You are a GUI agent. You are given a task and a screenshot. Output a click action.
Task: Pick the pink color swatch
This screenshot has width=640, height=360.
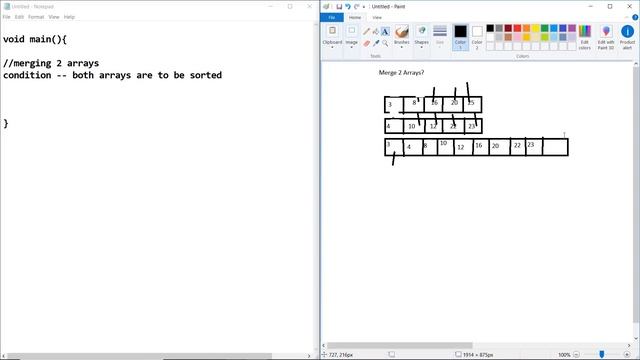pyautogui.click(x=518, y=37)
